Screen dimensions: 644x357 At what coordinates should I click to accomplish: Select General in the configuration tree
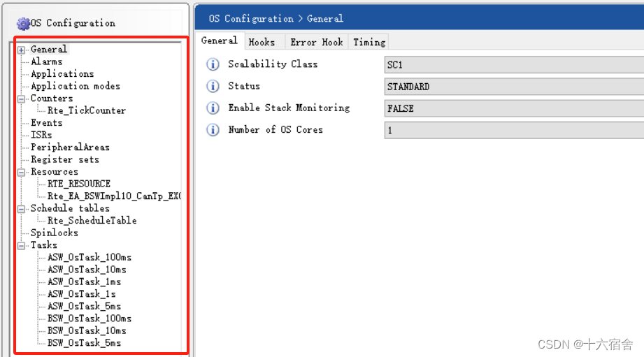point(49,49)
